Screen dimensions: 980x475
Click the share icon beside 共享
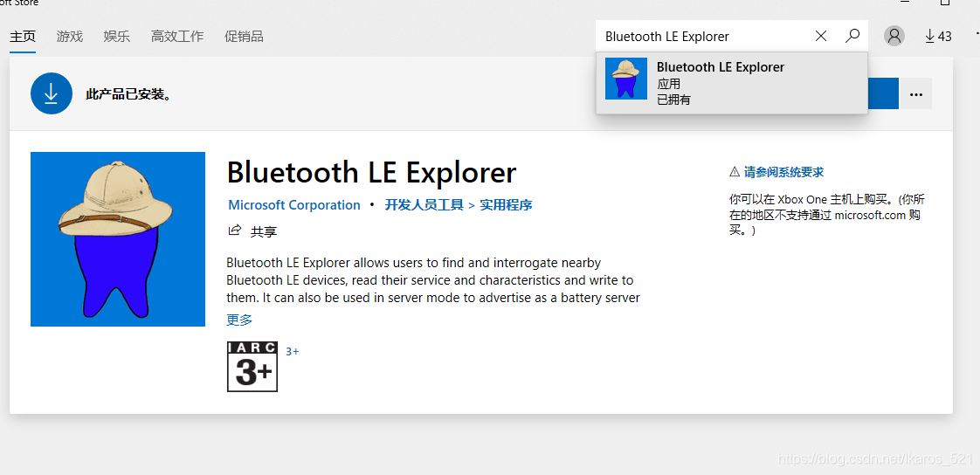click(x=234, y=231)
